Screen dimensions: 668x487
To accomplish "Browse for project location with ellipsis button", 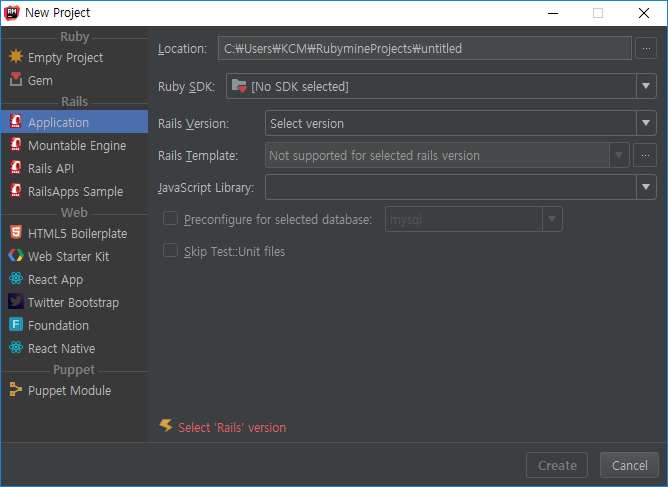I will coord(646,48).
